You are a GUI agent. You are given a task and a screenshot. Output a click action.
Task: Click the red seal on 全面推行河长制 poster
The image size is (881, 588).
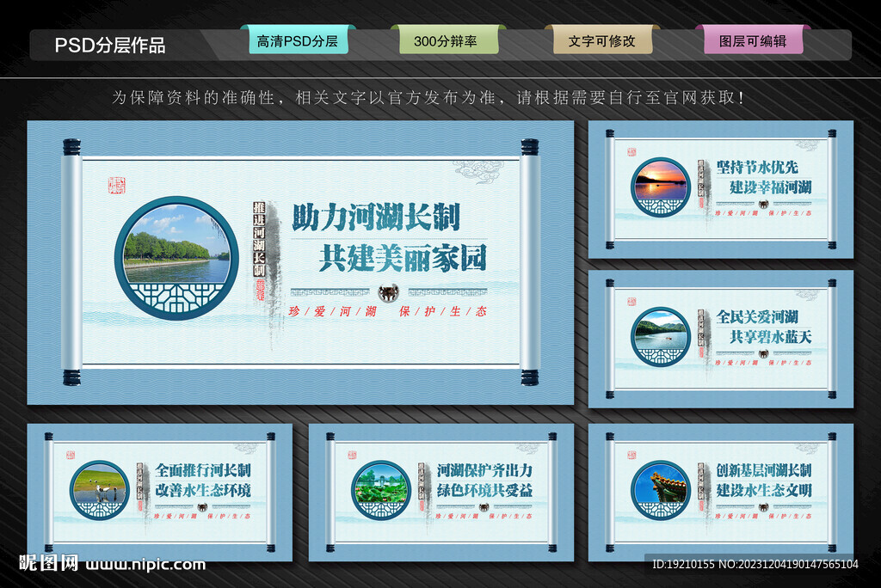71,455
